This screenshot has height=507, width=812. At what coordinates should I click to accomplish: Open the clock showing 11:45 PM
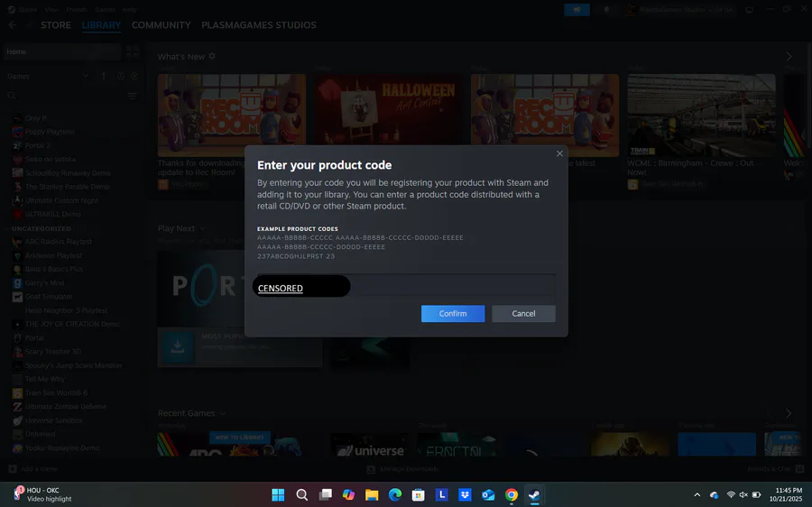click(786, 494)
